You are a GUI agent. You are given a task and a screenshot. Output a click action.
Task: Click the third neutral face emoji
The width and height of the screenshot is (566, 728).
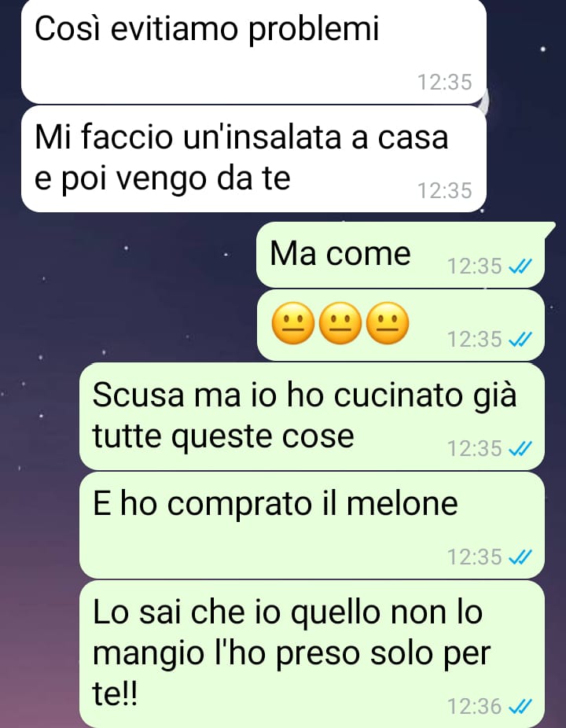388,323
